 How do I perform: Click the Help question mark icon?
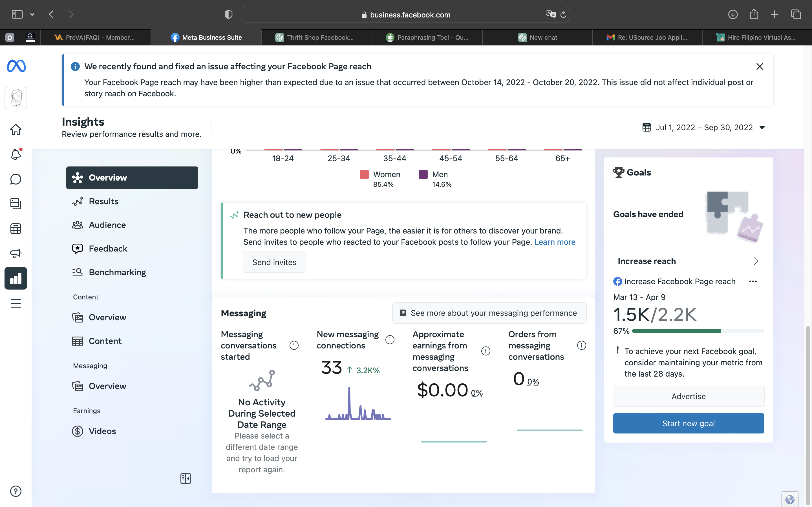16,491
